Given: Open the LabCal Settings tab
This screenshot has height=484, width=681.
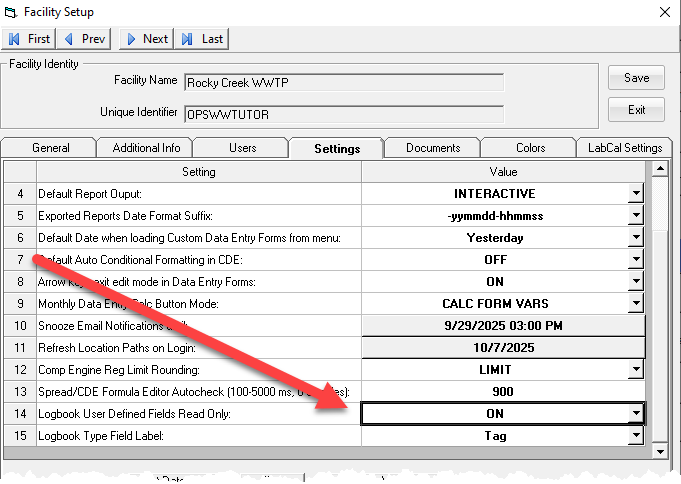Looking at the screenshot, I should [x=623, y=148].
